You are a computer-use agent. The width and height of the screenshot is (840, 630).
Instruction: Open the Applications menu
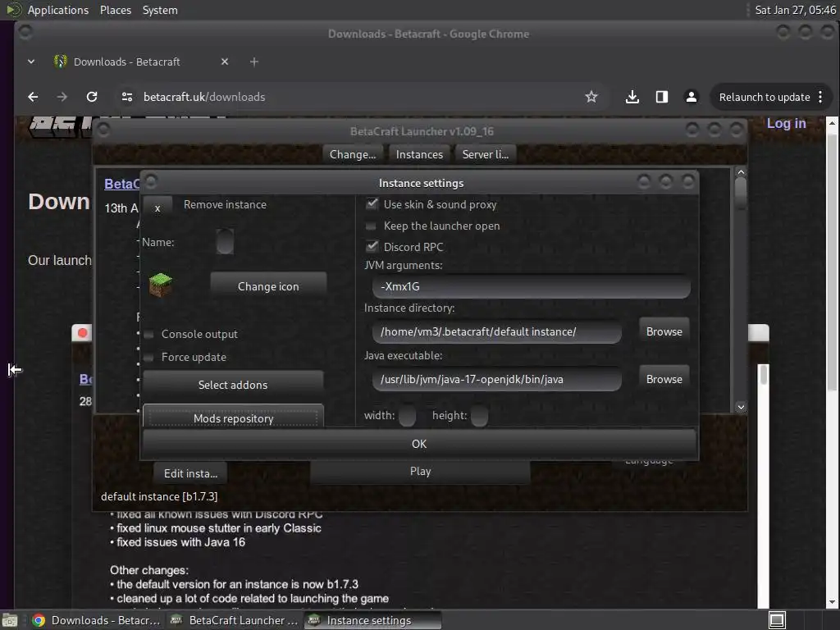click(x=58, y=10)
